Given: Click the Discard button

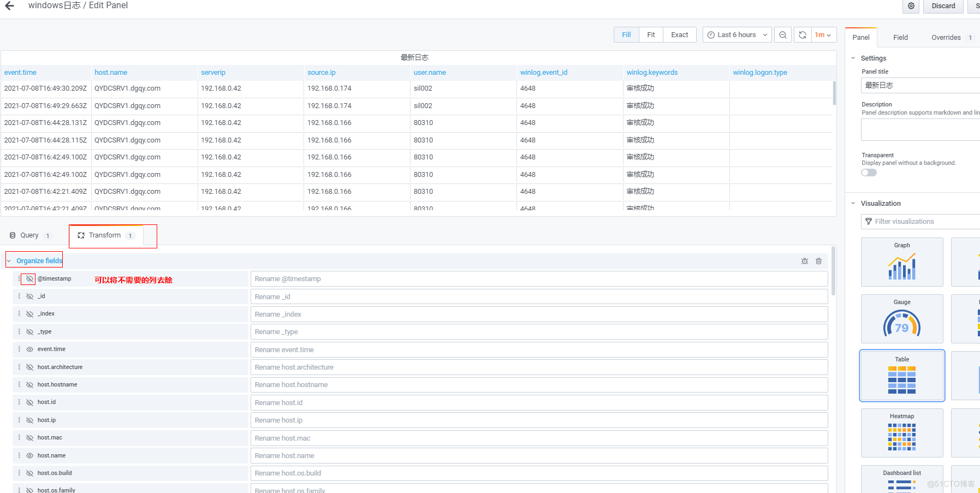Looking at the screenshot, I should pos(943,6).
